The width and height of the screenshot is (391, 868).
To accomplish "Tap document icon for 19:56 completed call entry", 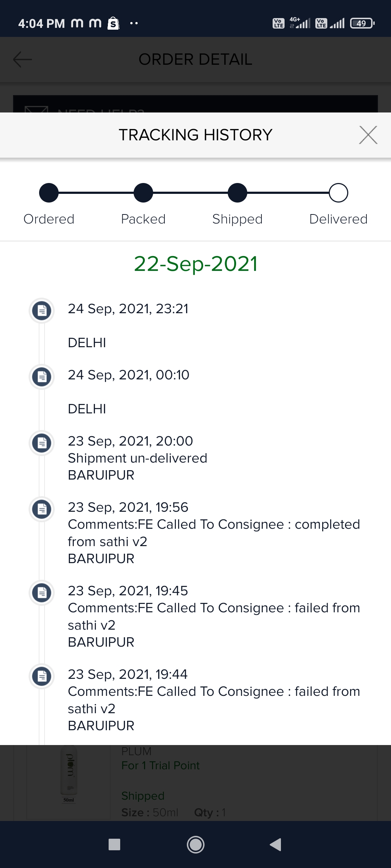I will [42, 509].
